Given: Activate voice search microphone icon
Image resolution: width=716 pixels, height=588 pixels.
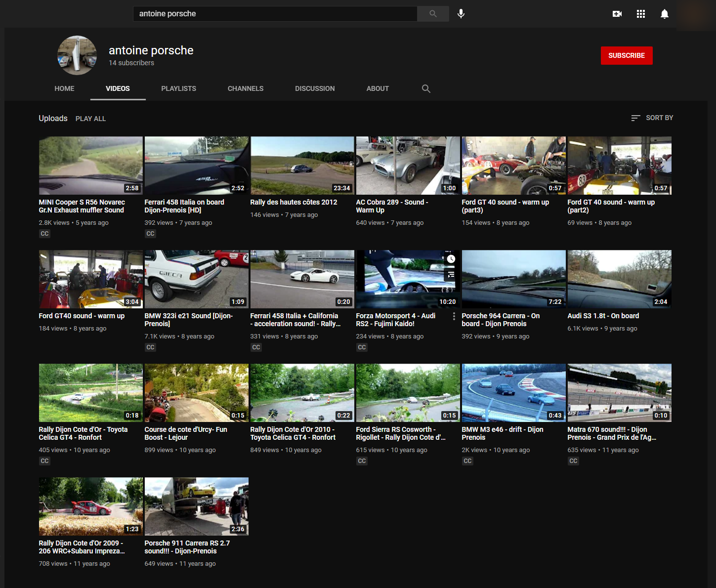Looking at the screenshot, I should pyautogui.click(x=461, y=14).
